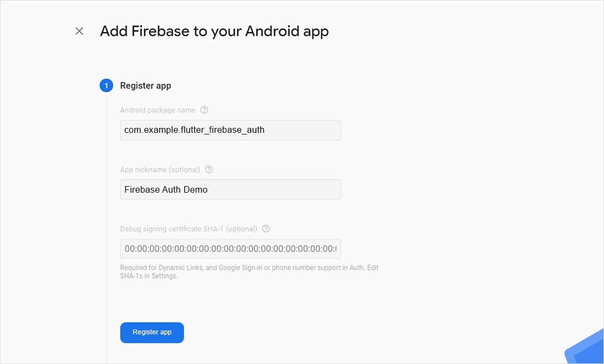Viewport: 604px width, 364px height.
Task: Focus the Android package name field
Action: tap(231, 130)
